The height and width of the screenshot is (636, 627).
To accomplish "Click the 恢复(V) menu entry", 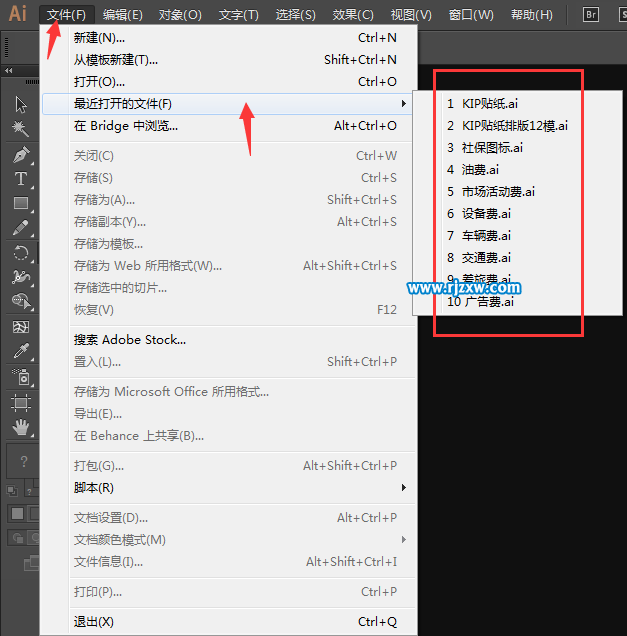I will tap(229, 309).
